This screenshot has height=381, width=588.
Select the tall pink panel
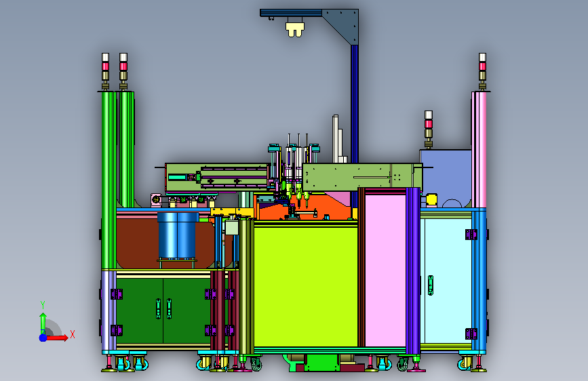pos(385,270)
